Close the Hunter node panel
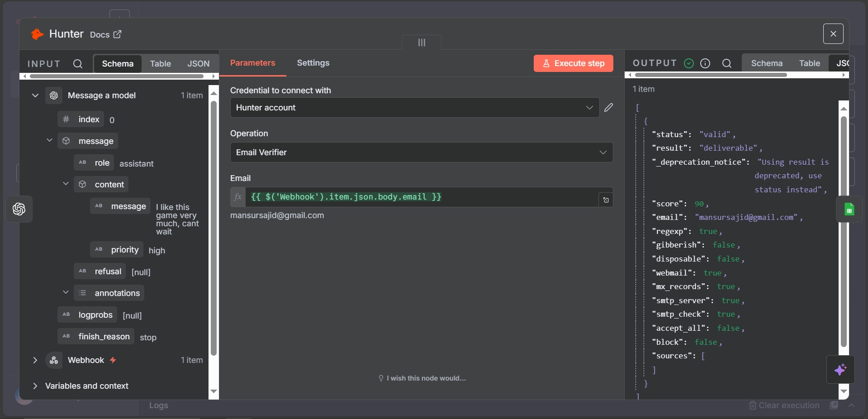 point(833,34)
